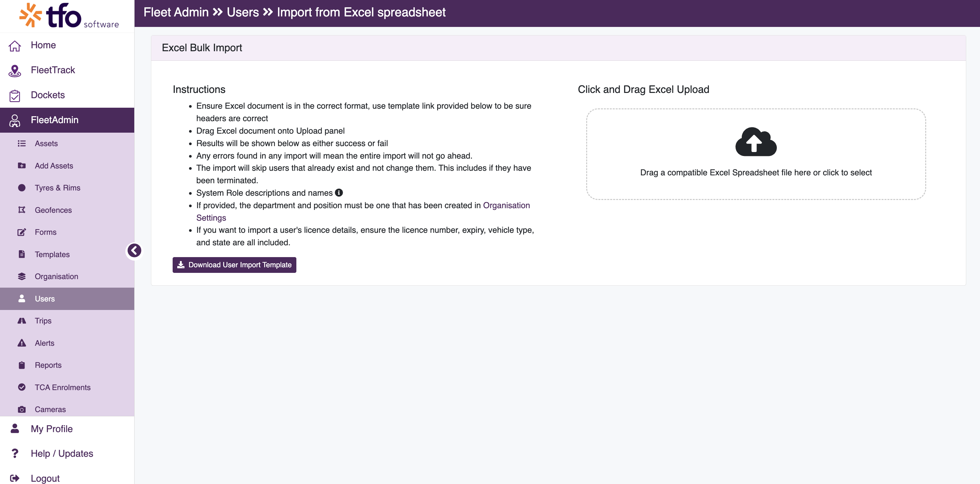Select the Cameras icon in sidebar
Image resolution: width=980 pixels, height=484 pixels.
[x=22, y=409]
